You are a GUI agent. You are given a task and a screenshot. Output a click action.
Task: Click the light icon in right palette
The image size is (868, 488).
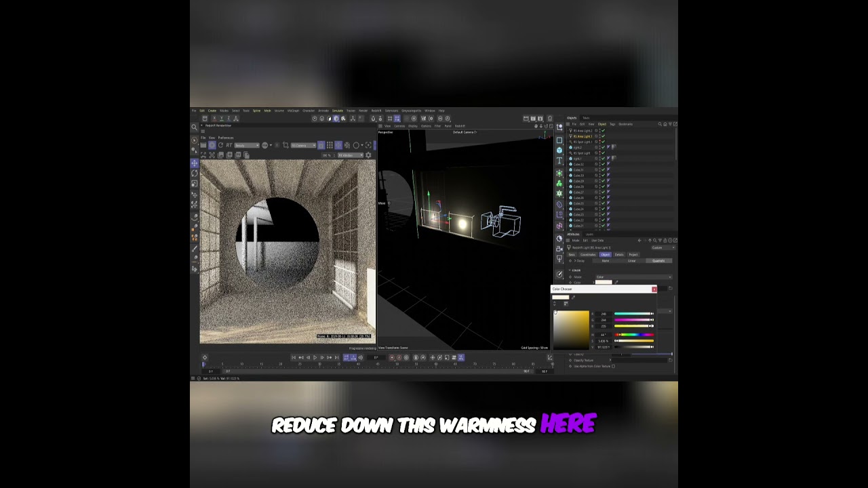[559, 259]
